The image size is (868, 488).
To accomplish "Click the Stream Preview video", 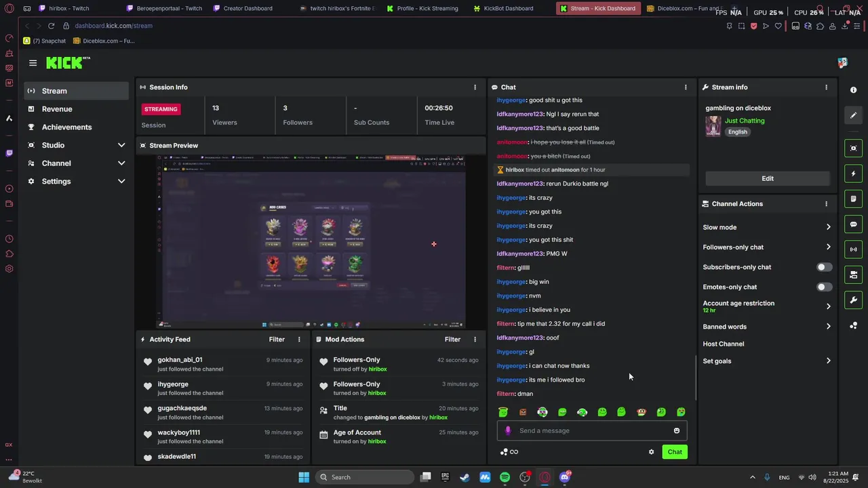I will pyautogui.click(x=312, y=241).
